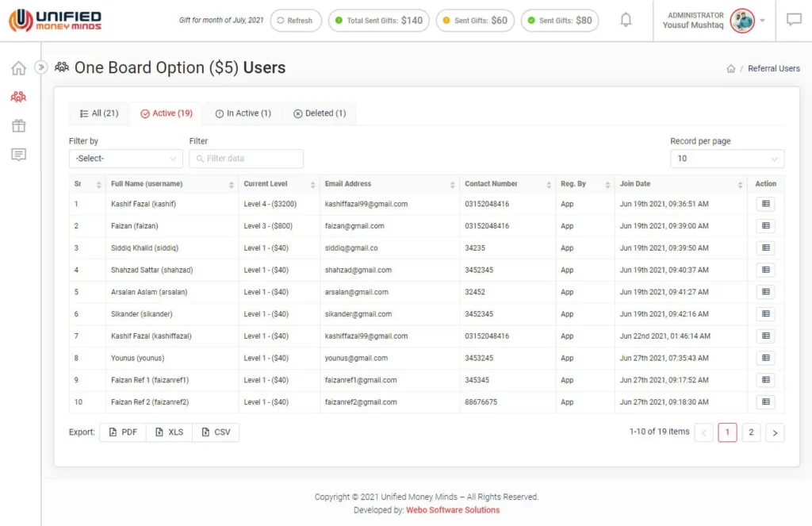Open the Gifts icon in the sidebar

point(18,125)
